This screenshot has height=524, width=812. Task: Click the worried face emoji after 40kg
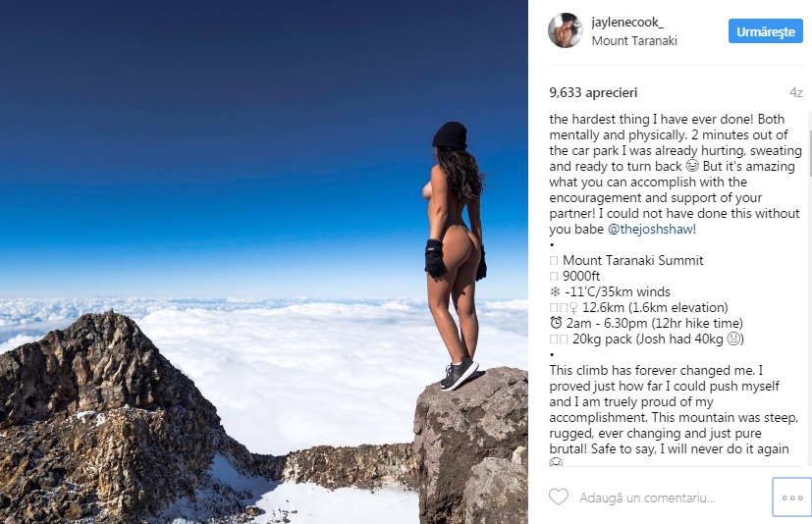click(733, 340)
